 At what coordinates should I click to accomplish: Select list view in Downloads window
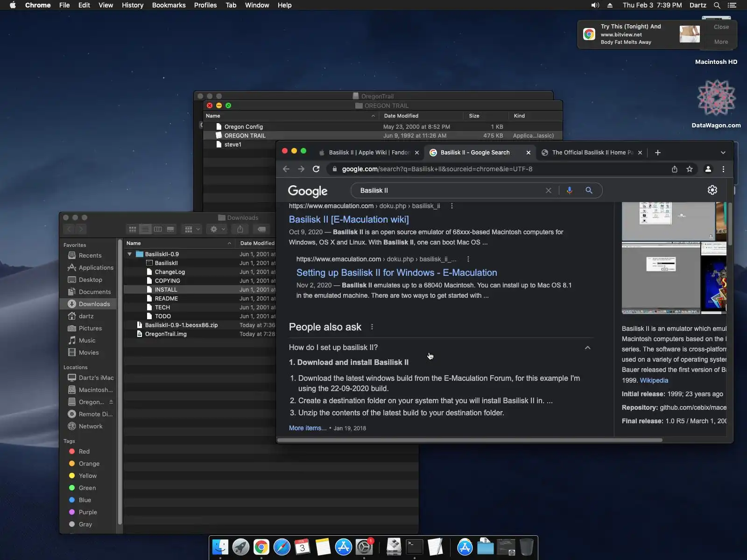pyautogui.click(x=145, y=229)
